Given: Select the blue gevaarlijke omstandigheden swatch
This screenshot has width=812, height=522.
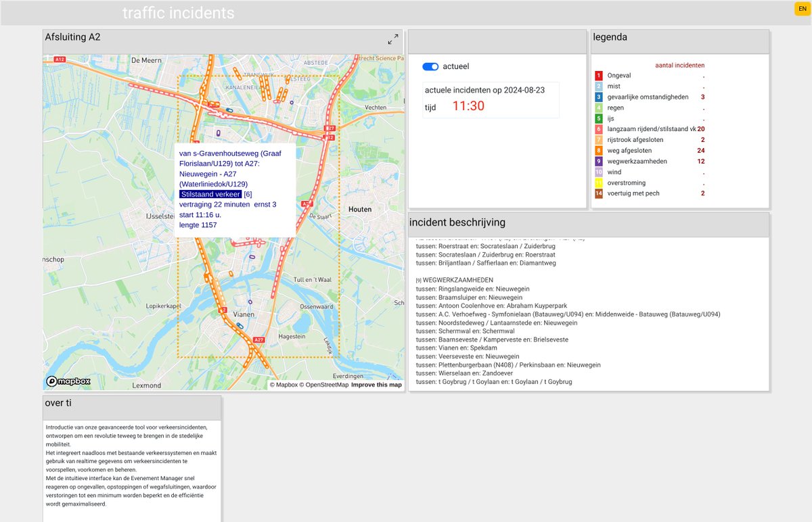Looking at the screenshot, I should (x=598, y=97).
